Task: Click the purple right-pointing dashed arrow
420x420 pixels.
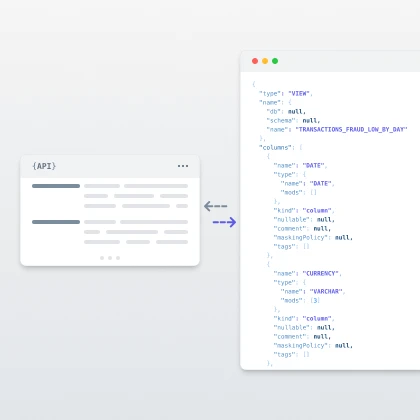Action: coord(224,222)
